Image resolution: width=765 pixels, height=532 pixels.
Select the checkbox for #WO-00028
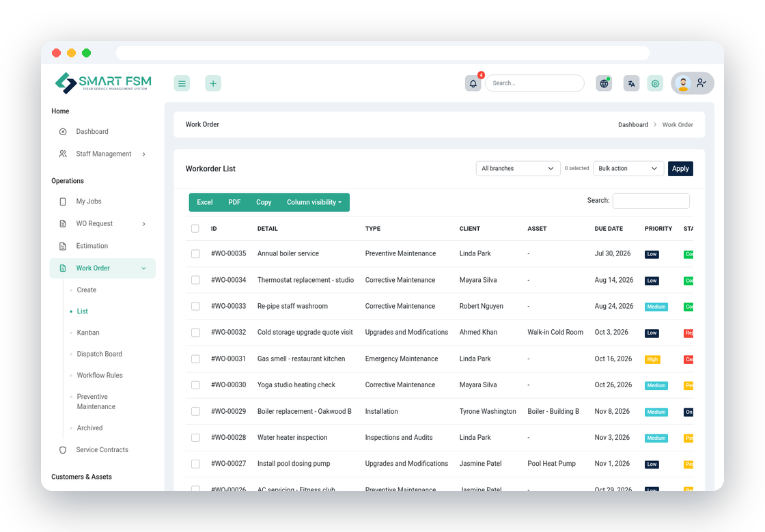tap(195, 438)
